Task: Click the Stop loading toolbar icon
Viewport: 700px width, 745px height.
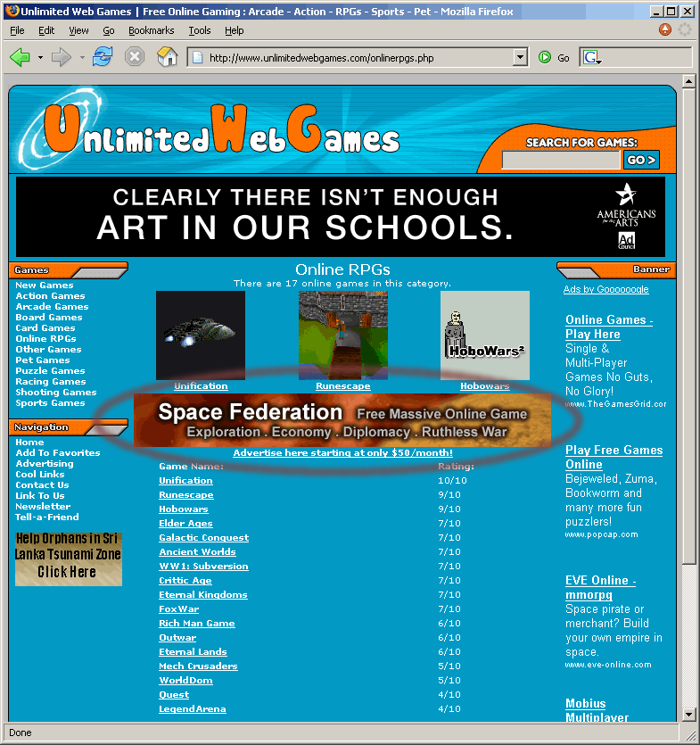Action: 134,58
